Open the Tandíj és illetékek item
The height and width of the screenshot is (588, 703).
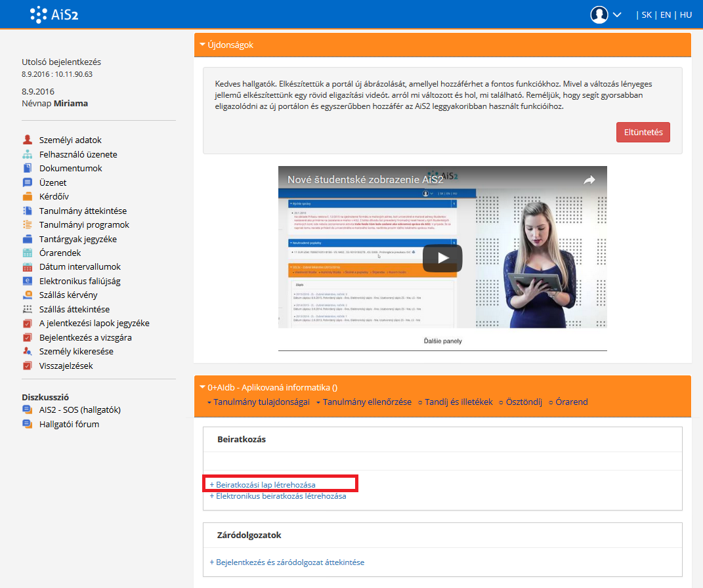pos(458,402)
